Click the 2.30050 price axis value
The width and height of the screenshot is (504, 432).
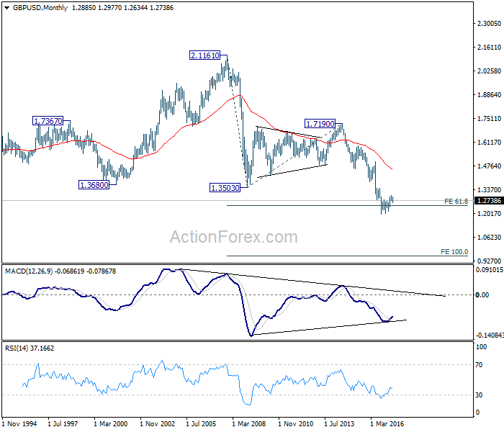tap(489, 23)
